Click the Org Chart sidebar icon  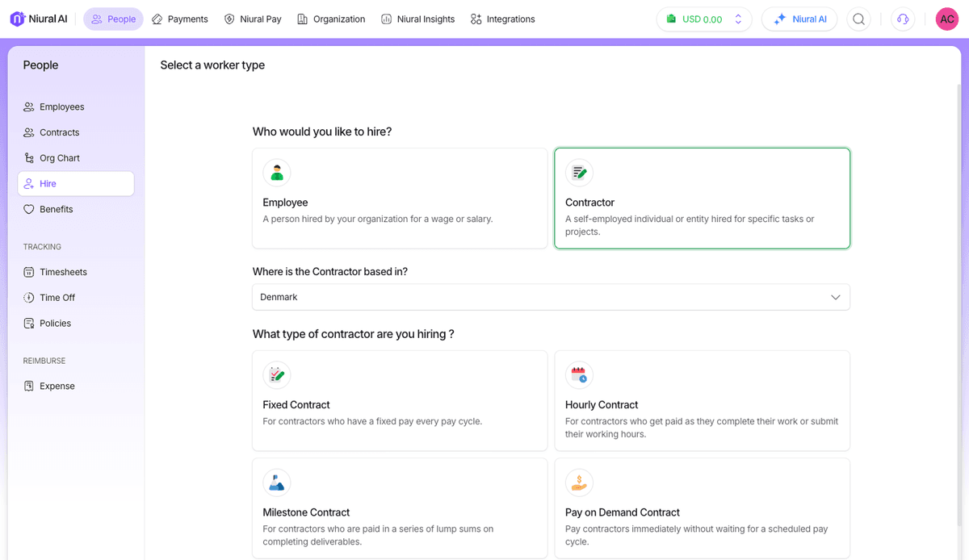click(29, 158)
